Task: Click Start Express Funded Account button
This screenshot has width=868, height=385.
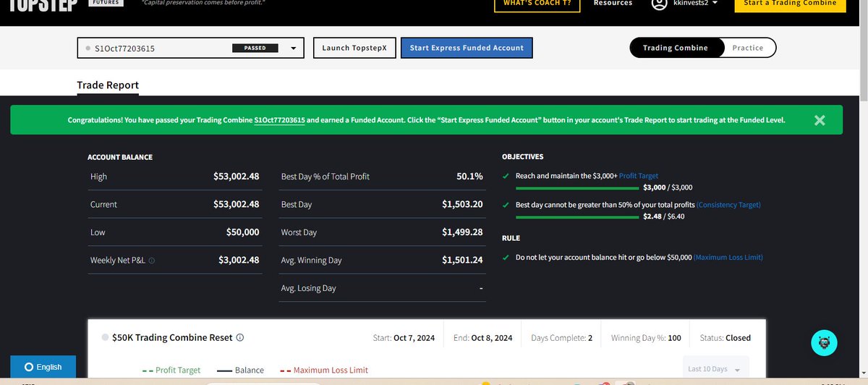Action: (467, 48)
